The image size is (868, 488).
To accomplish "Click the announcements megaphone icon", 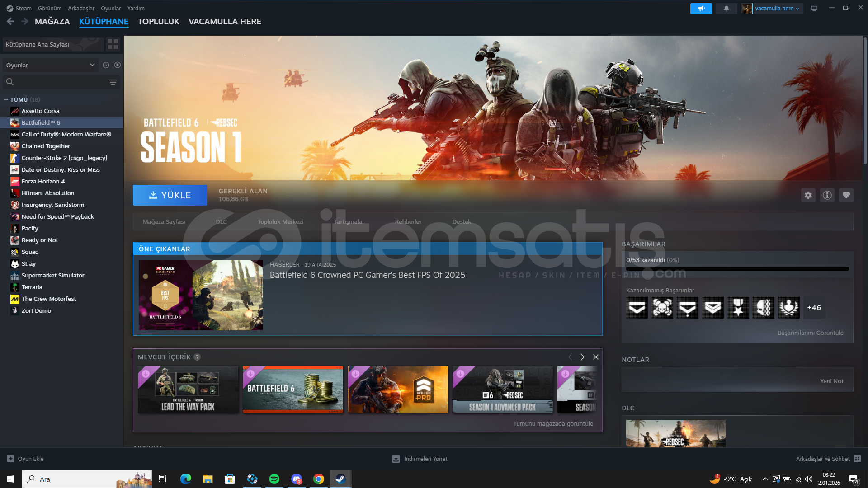I will point(701,9).
